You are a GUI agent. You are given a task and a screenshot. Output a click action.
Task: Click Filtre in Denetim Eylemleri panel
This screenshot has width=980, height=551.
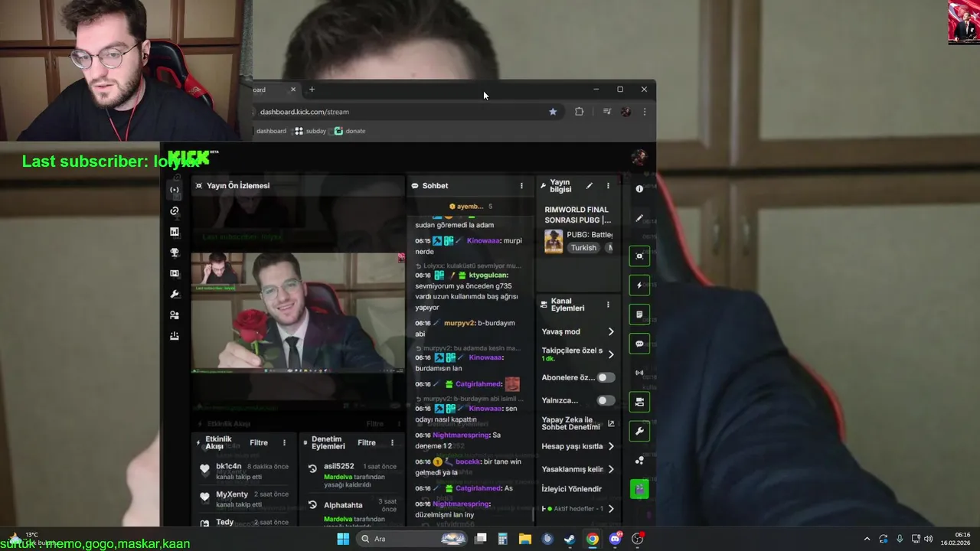pyautogui.click(x=367, y=442)
